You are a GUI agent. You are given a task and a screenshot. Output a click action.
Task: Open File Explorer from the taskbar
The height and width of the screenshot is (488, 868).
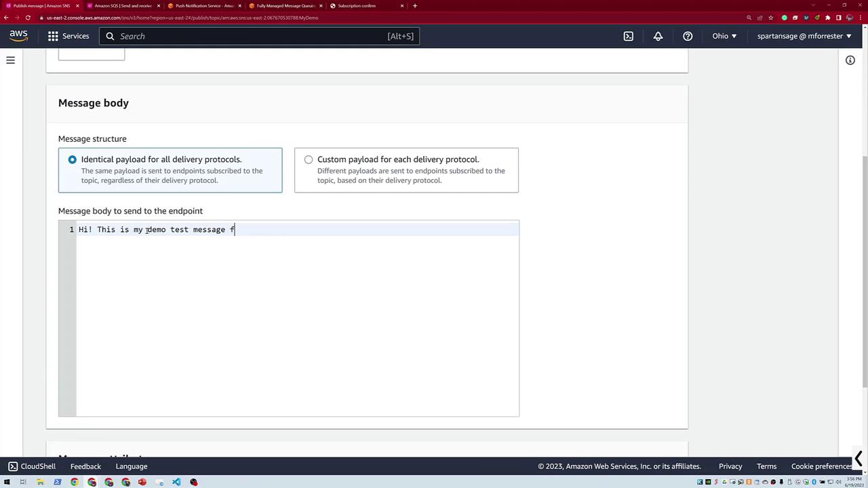tap(40, 482)
